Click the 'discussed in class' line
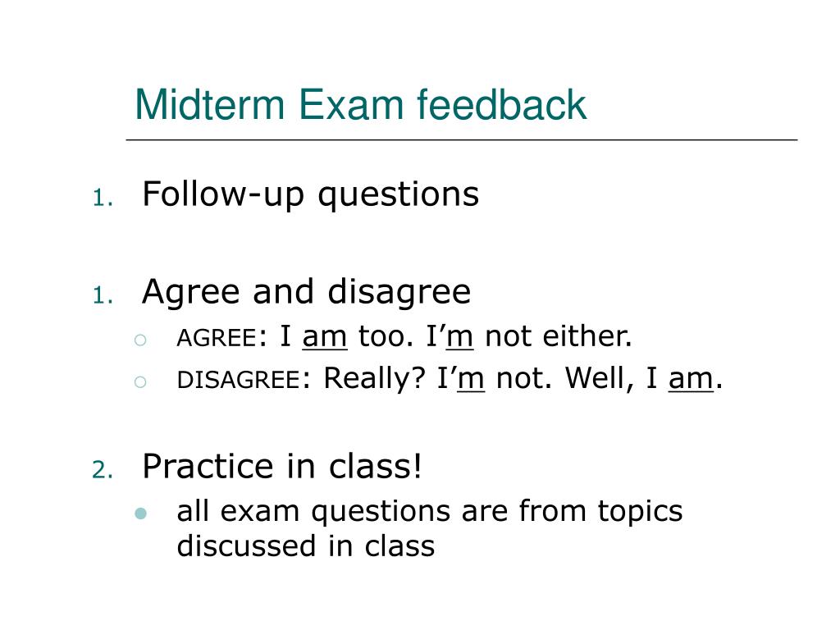The image size is (840, 630). pos(305,546)
